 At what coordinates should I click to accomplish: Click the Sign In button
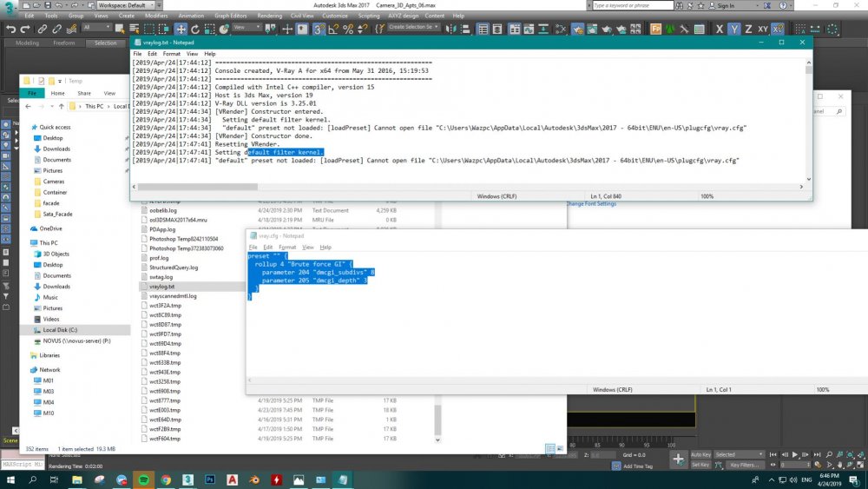727,5
